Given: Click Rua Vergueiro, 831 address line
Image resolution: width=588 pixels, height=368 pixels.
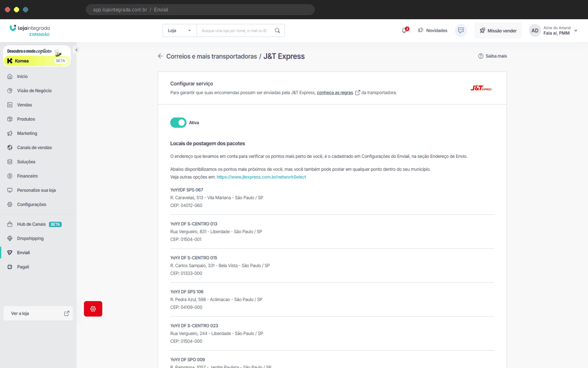Looking at the screenshot, I should tap(216, 231).
